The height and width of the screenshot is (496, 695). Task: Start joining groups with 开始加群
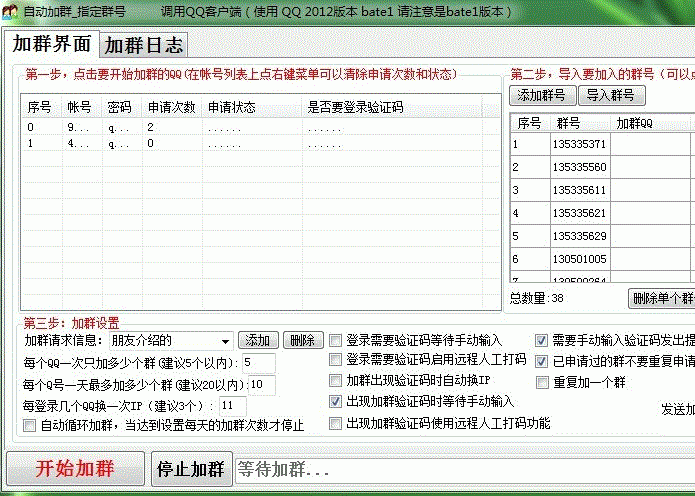click(75, 469)
